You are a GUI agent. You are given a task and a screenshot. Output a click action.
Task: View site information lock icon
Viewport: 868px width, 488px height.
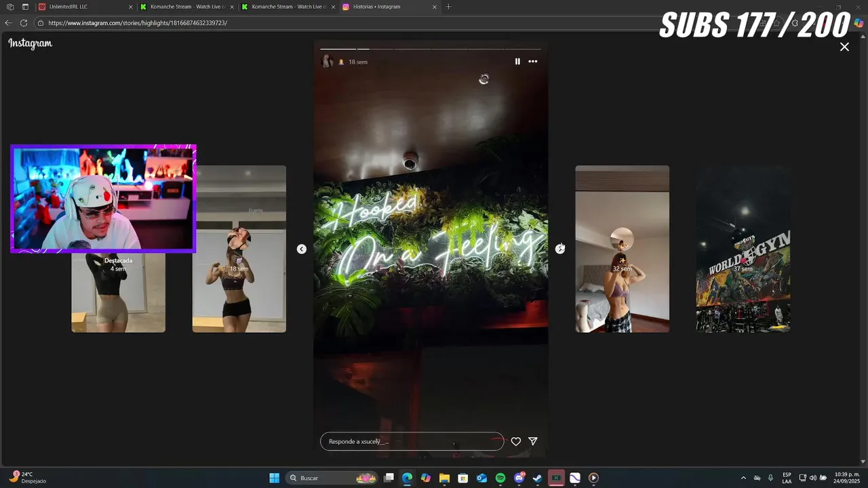click(x=41, y=23)
